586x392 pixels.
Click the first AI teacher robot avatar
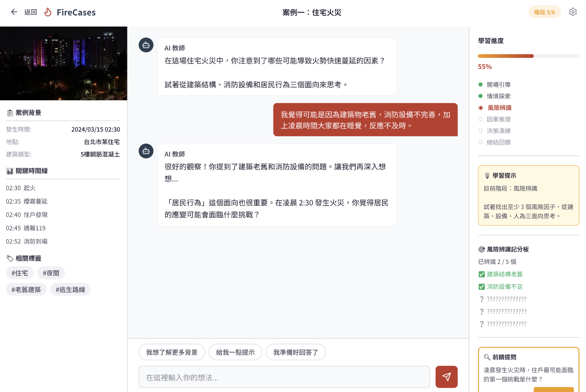146,45
